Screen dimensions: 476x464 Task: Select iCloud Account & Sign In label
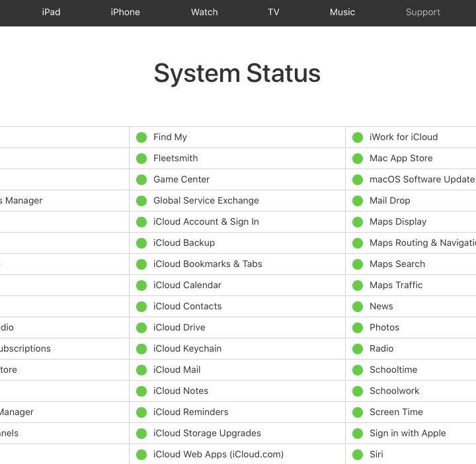pyautogui.click(x=206, y=222)
